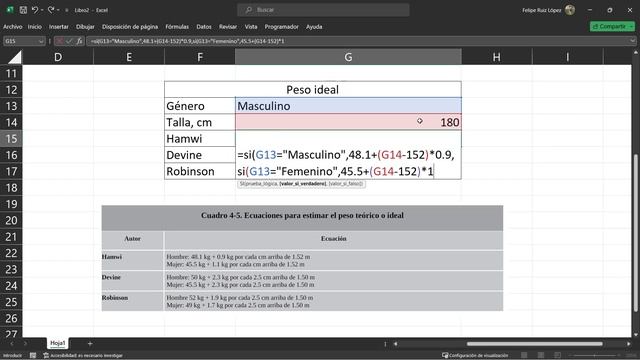Click the macro recording status bar icon

tap(33, 356)
